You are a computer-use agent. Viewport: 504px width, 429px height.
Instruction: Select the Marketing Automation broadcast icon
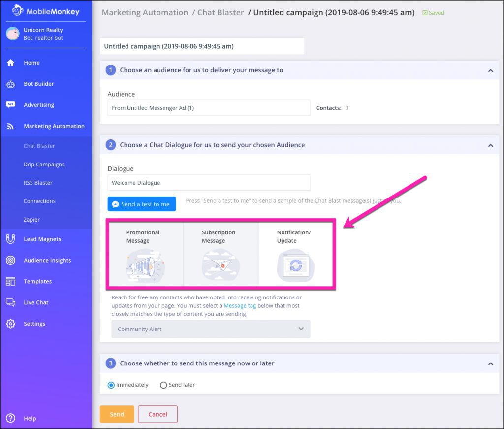click(11, 126)
